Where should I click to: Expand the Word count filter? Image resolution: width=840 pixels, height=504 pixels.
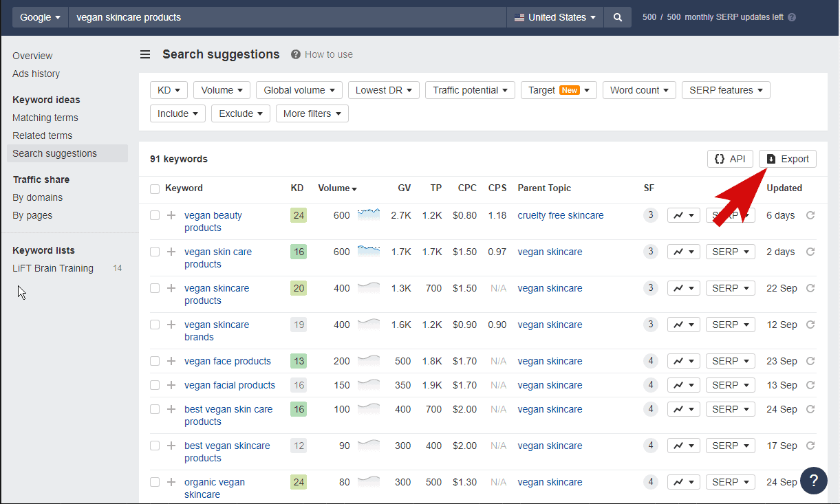coord(639,90)
